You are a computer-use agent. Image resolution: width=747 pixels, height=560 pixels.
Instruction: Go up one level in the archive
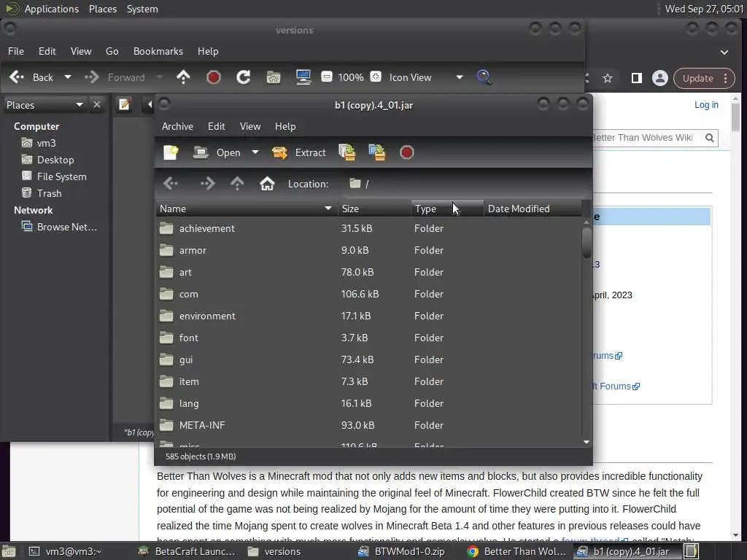[x=237, y=184]
